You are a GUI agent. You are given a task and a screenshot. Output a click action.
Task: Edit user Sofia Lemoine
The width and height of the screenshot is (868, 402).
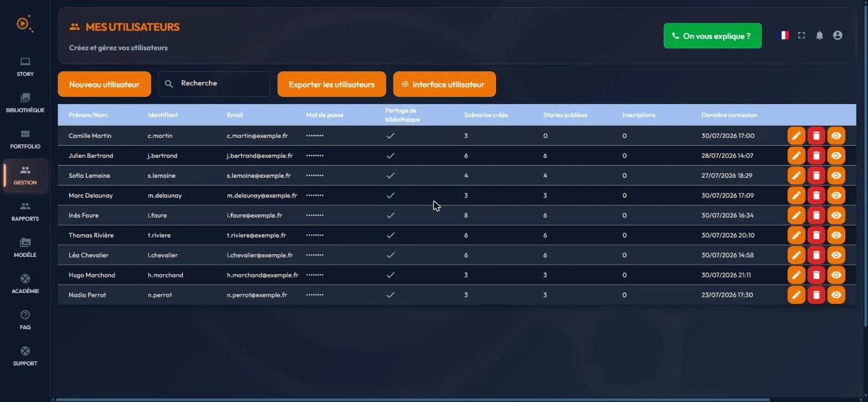[x=796, y=176]
